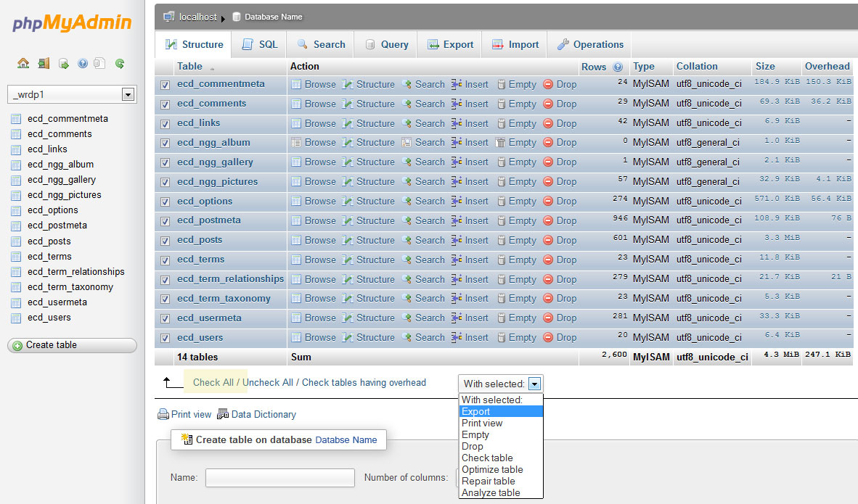Toggle the ecd_ngg_album row checkbox
Screen dimensions: 858x504
click(166, 143)
